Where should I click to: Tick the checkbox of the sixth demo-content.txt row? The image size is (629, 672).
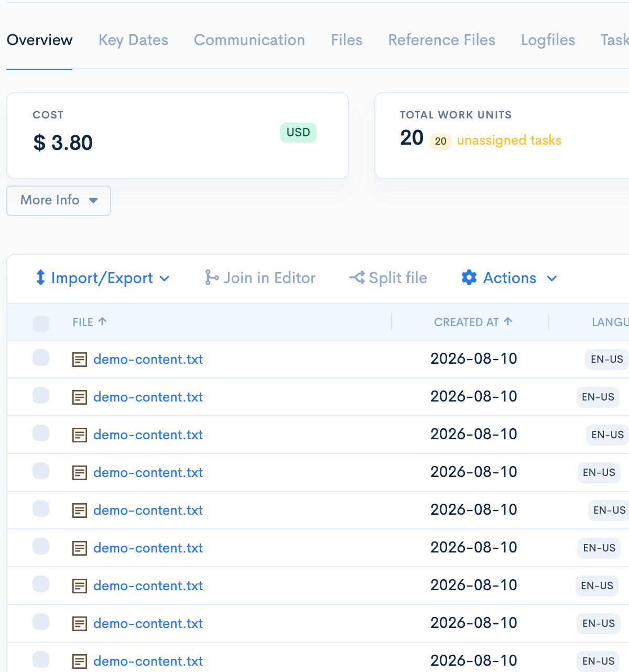pos(41,546)
